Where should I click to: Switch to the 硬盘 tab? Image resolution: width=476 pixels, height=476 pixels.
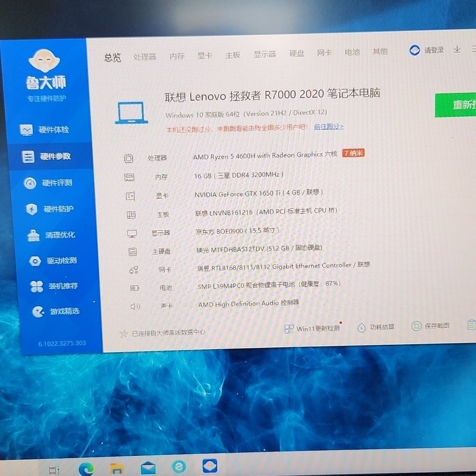tap(297, 54)
